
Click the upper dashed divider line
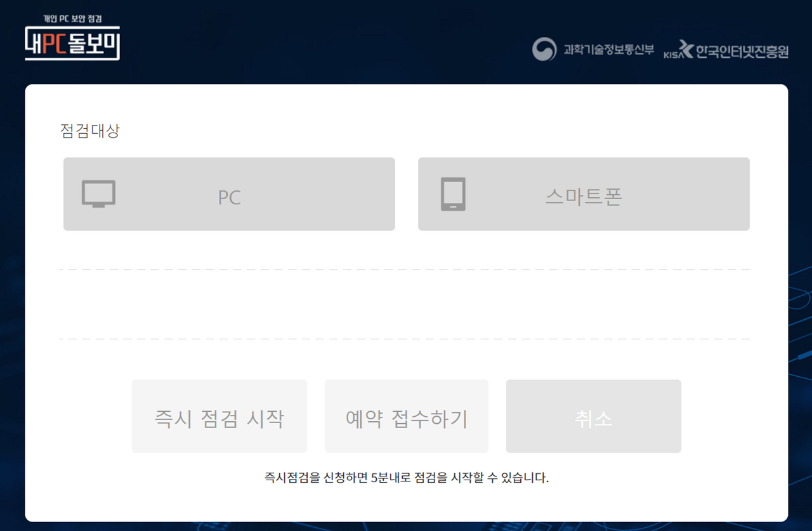[405, 270]
